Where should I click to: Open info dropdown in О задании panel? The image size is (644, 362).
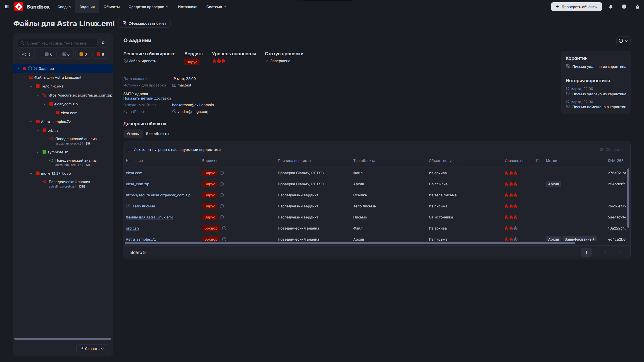[623, 41]
